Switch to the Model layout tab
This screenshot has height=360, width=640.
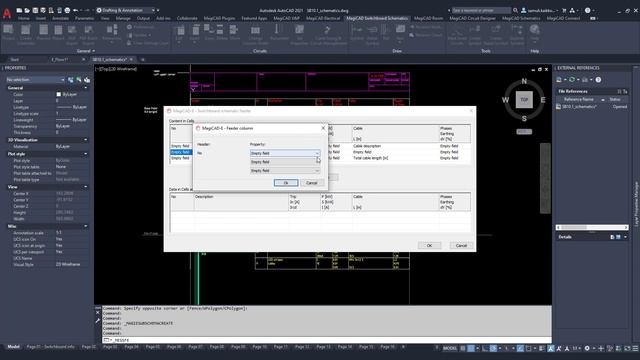13,347
